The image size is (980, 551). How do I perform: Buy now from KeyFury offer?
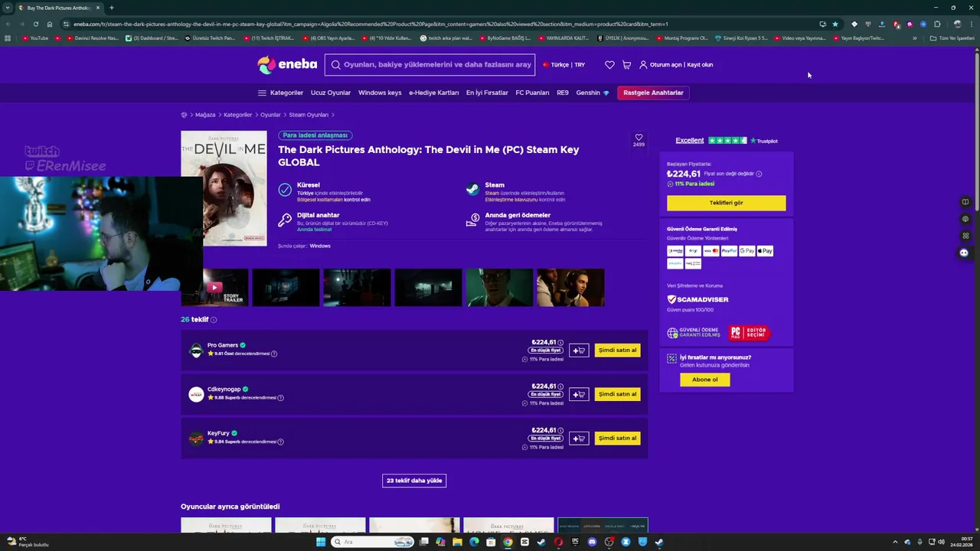pos(617,439)
